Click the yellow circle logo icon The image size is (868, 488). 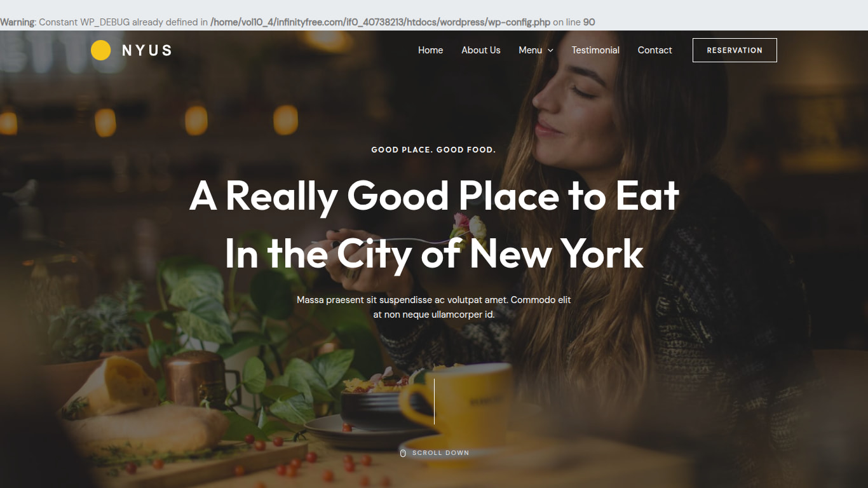tap(100, 50)
